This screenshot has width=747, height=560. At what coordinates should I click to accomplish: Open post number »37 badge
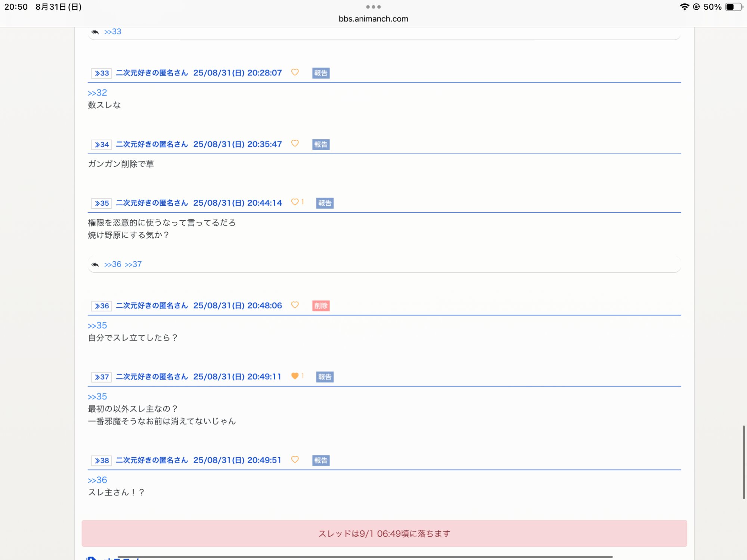(102, 377)
